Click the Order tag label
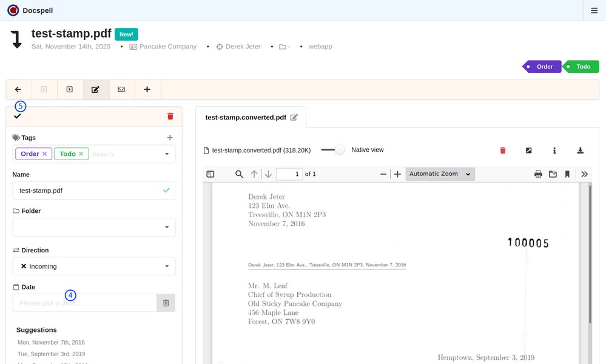This screenshot has height=364, width=606. pos(544,67)
